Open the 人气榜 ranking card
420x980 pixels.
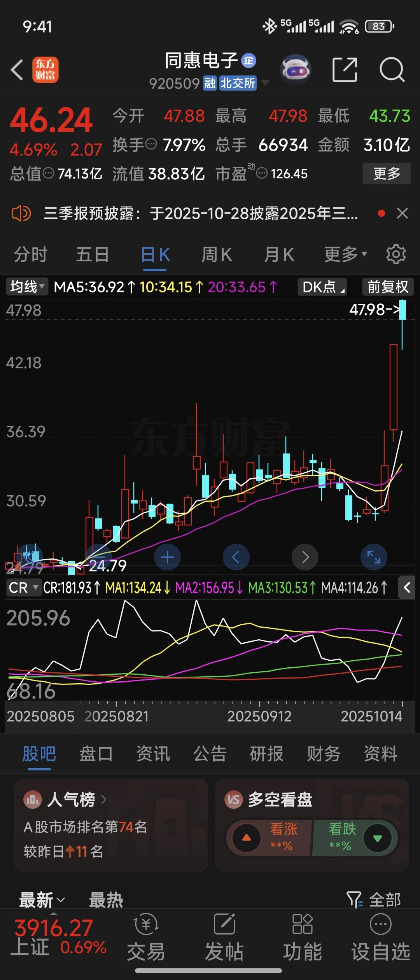click(111, 825)
